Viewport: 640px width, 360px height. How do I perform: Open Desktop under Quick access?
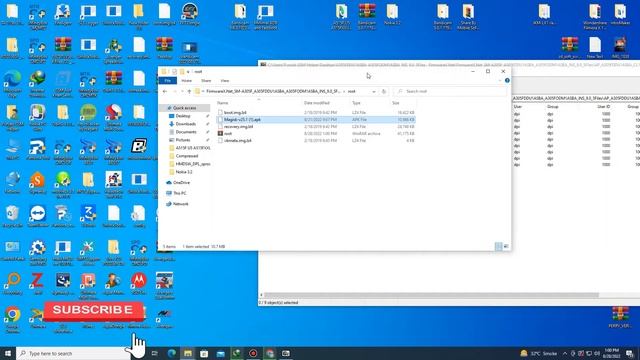[x=183, y=116]
